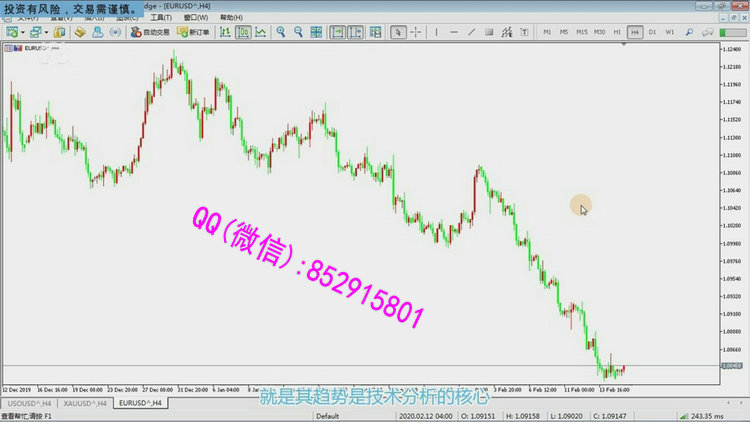This screenshot has height=422, width=750.
Task: Select the horizontal line tool
Action: coord(451,32)
